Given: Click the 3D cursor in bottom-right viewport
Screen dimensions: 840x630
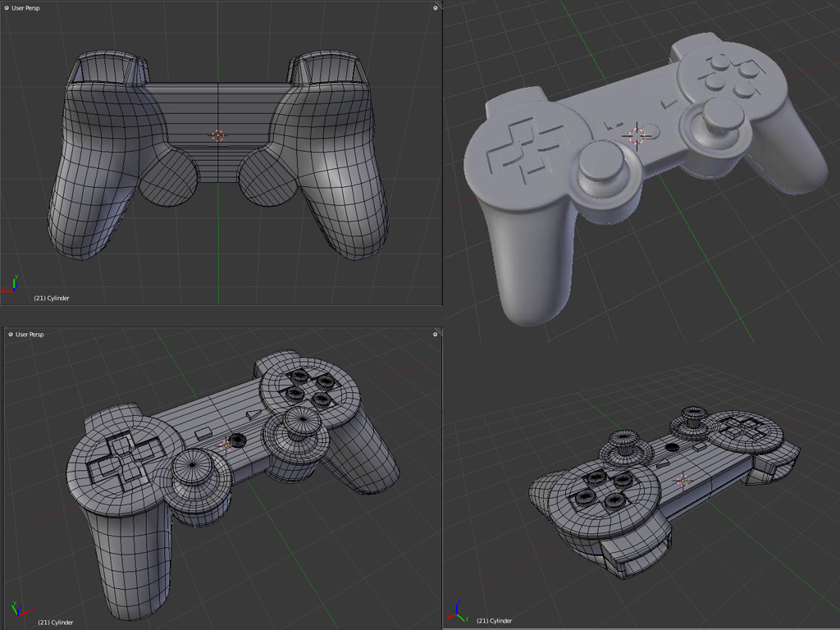Looking at the screenshot, I should (x=682, y=481).
